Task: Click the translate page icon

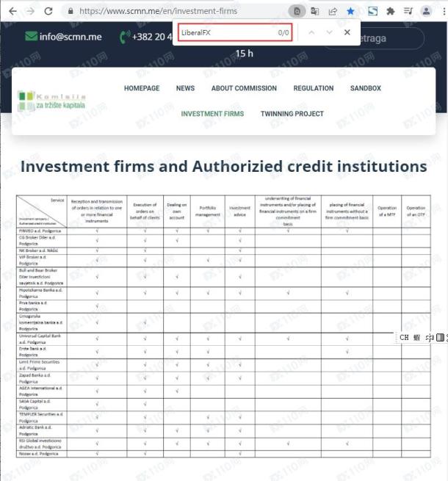Action: pos(315,11)
